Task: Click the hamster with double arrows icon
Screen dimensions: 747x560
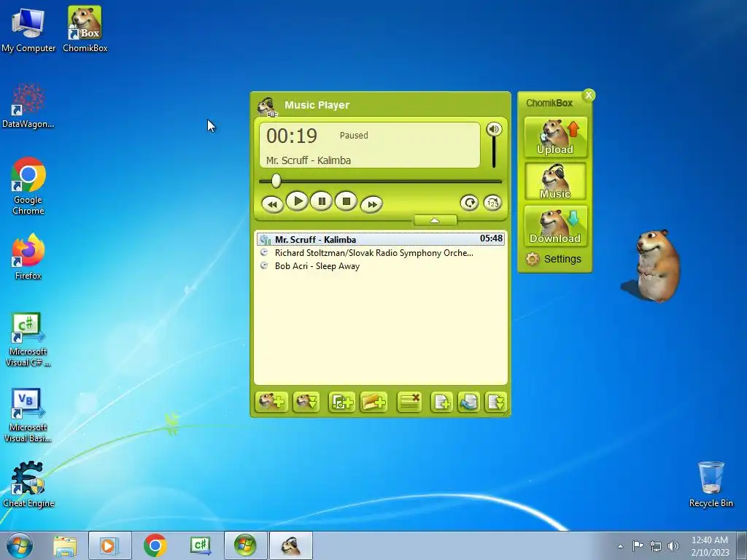Action: coord(306,402)
